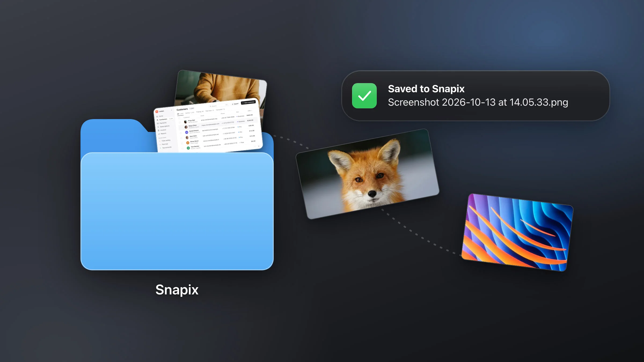The image size is (644, 362).
Task: Select the fox photo thumbnail
Action: [x=367, y=174]
